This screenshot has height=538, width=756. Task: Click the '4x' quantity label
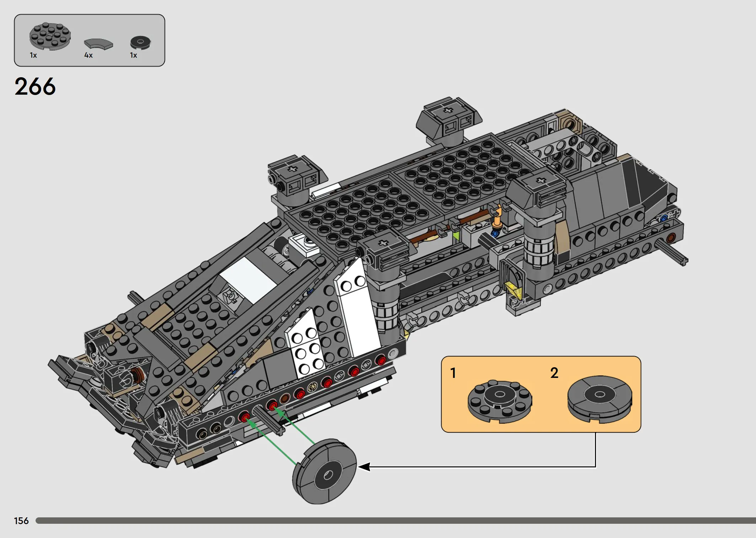pyautogui.click(x=89, y=55)
